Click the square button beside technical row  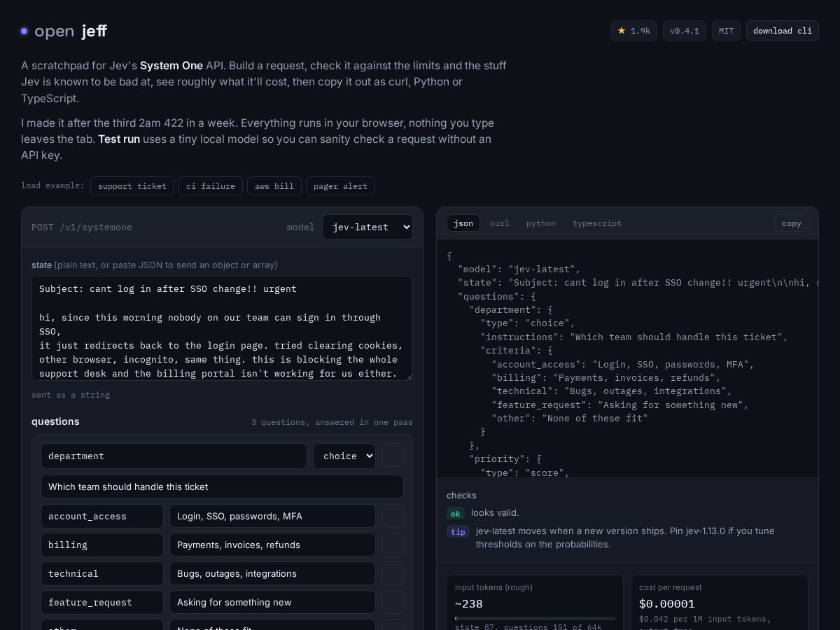pos(393,573)
